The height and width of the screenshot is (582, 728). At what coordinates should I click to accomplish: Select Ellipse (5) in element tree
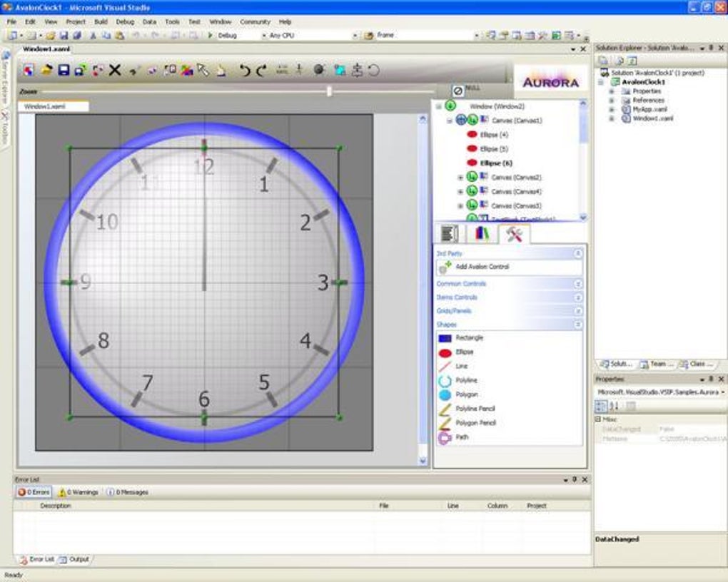pyautogui.click(x=494, y=149)
